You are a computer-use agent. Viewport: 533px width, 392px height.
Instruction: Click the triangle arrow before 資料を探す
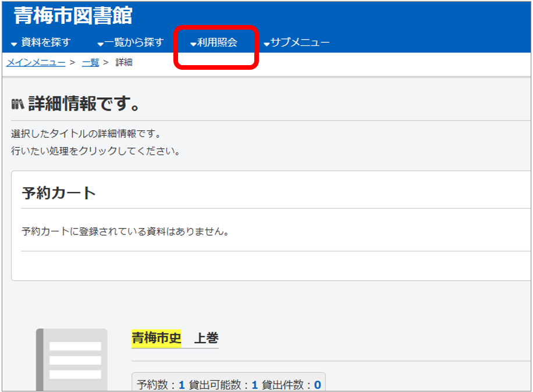[14, 44]
